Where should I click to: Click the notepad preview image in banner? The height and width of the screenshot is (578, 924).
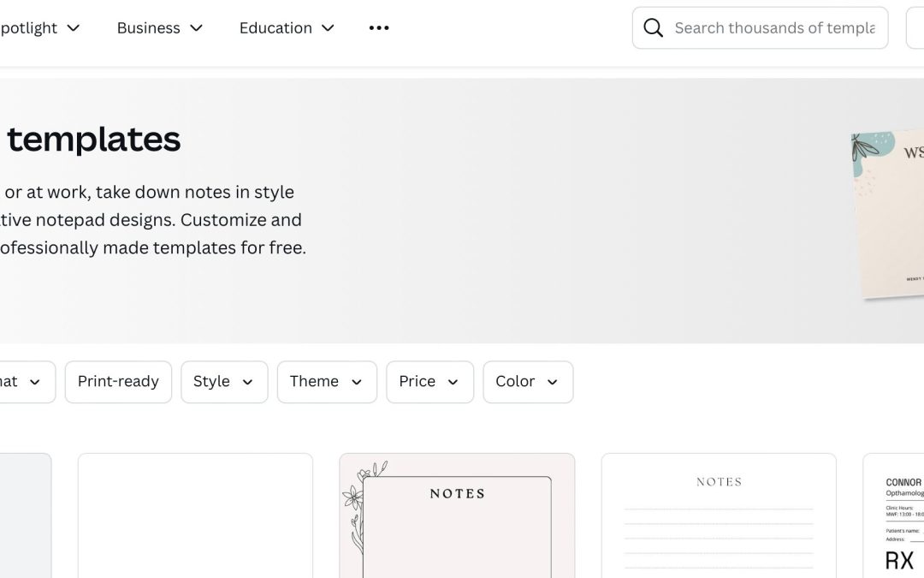[x=888, y=214]
